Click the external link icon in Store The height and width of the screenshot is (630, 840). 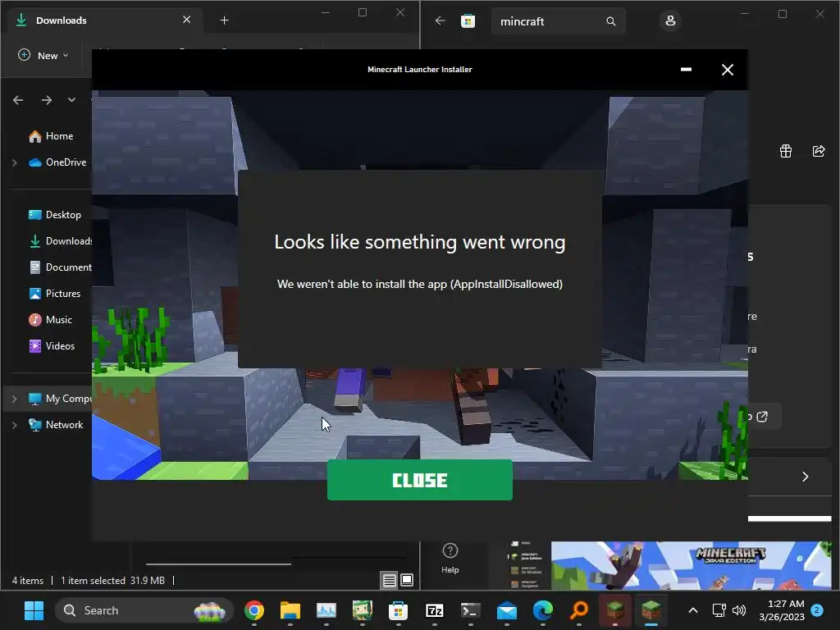click(762, 416)
